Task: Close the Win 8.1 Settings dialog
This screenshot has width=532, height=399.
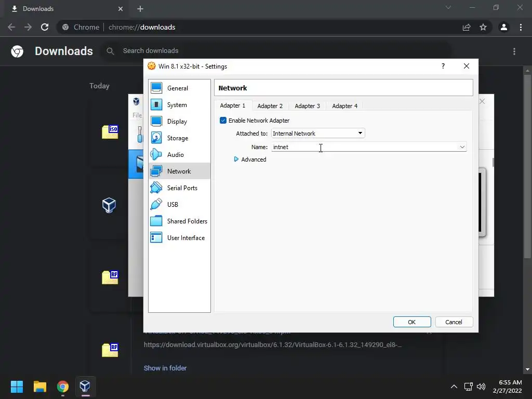Action: 467,66
